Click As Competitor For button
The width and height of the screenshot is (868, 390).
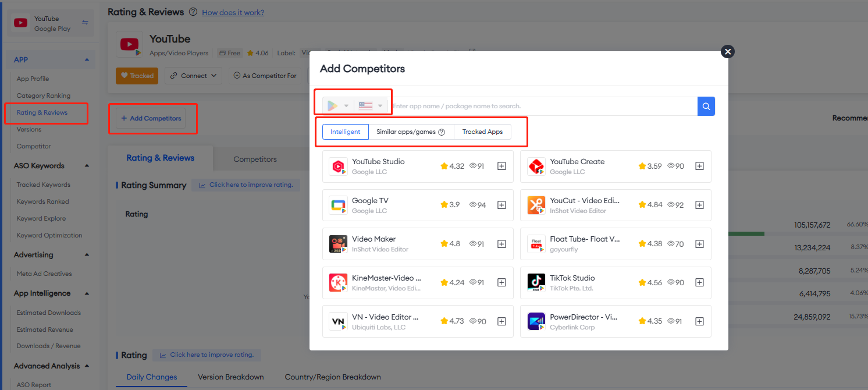point(265,76)
